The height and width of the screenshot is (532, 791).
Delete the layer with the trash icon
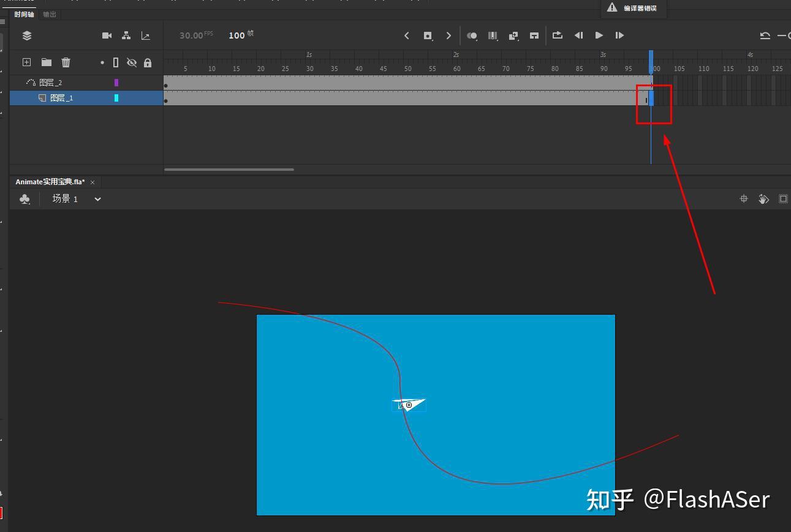coord(66,62)
